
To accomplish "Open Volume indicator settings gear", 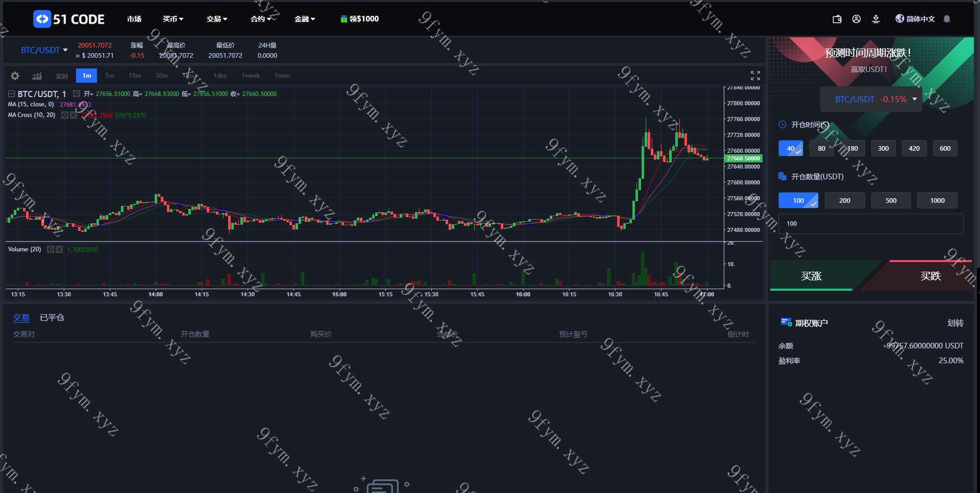I will (x=51, y=249).
